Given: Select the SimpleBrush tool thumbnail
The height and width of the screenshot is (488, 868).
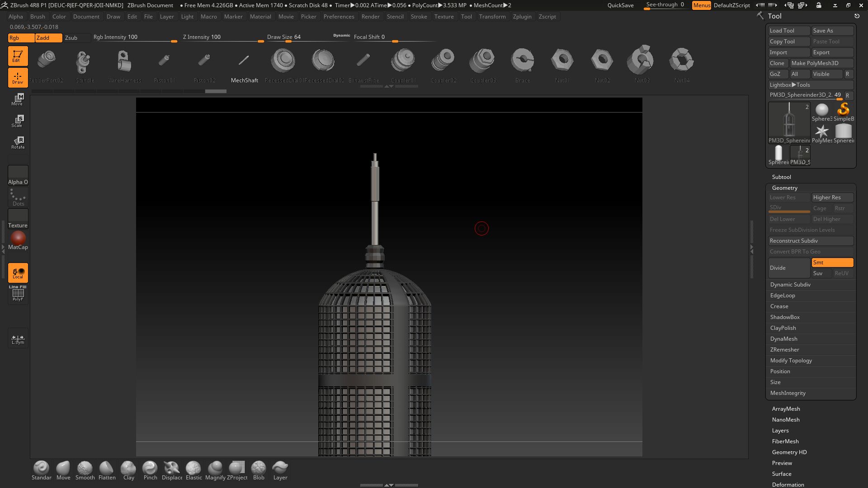Looking at the screenshot, I should [x=844, y=112].
